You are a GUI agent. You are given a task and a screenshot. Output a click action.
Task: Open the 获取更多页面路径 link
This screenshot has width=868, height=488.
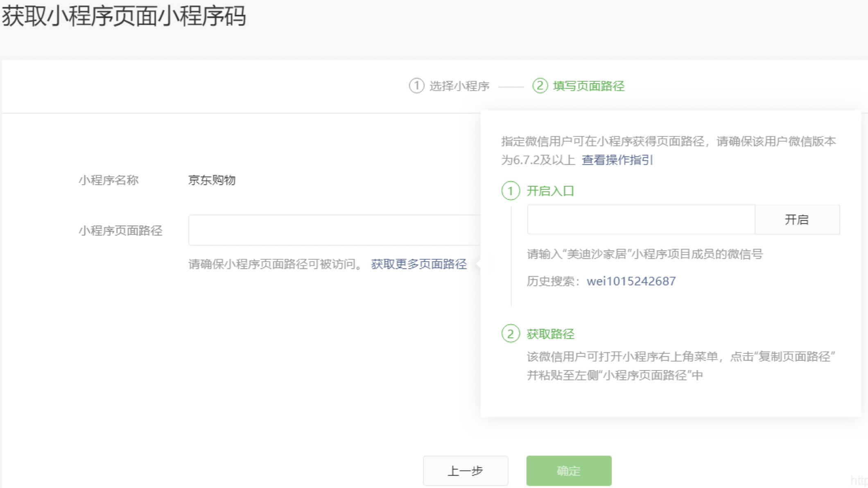click(418, 264)
